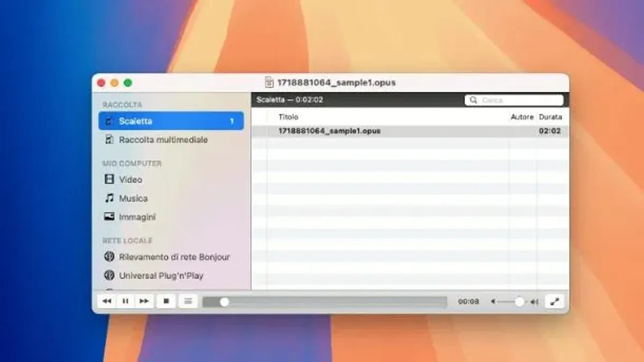Minimize the window with the yellow button
Screen dimensions: 644x362
pos(114,83)
